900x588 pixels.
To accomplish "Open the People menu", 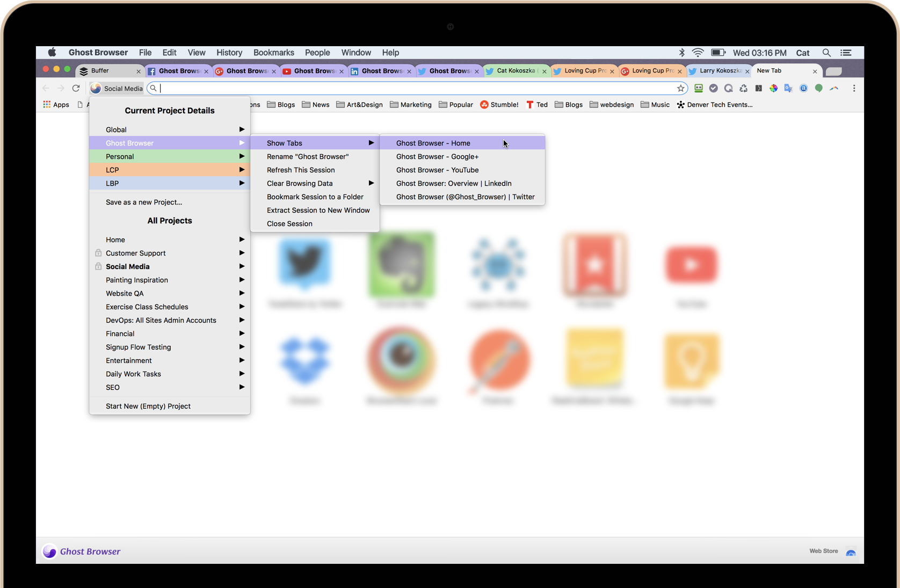I will click(317, 53).
